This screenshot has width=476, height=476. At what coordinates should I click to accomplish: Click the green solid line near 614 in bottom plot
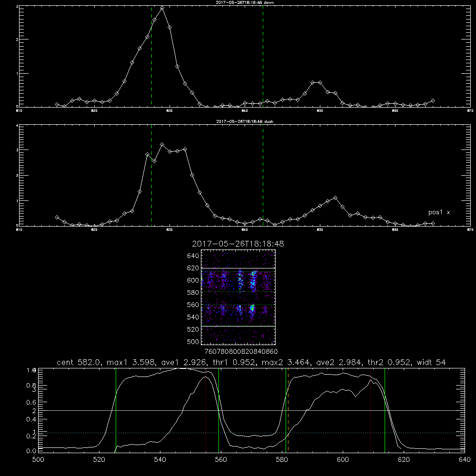tap(385, 411)
